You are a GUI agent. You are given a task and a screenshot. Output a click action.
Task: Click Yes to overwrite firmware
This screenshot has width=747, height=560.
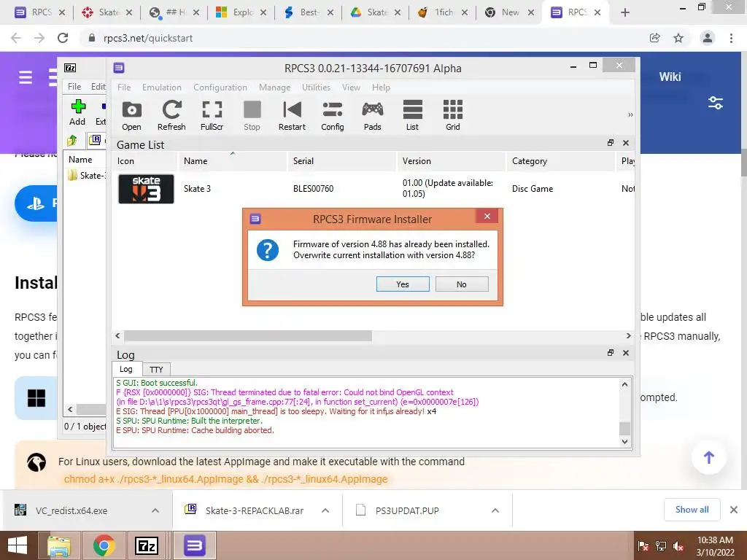point(403,284)
